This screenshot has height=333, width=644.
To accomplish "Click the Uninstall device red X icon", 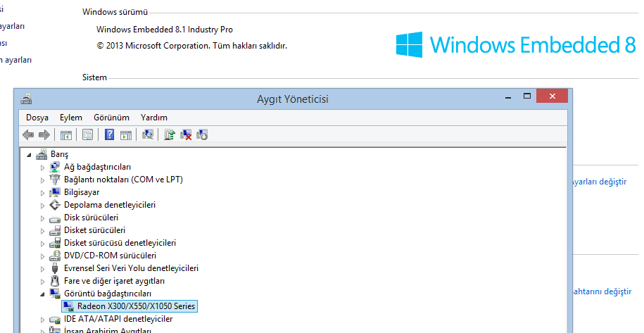I will click(x=187, y=135).
